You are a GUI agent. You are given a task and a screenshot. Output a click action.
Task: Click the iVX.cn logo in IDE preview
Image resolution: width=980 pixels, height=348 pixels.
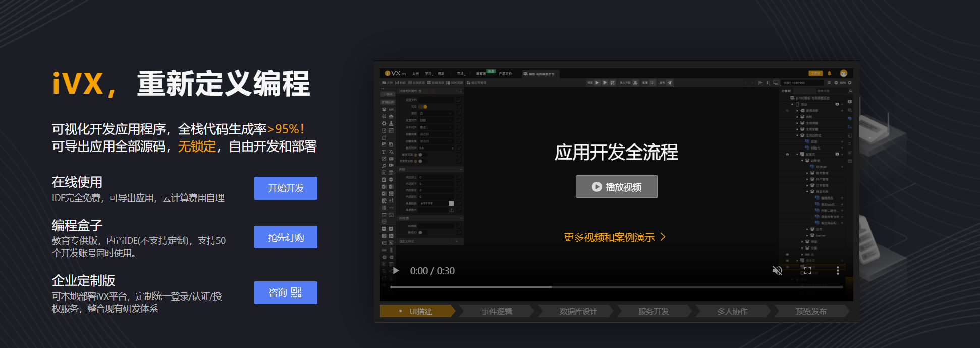pos(395,73)
